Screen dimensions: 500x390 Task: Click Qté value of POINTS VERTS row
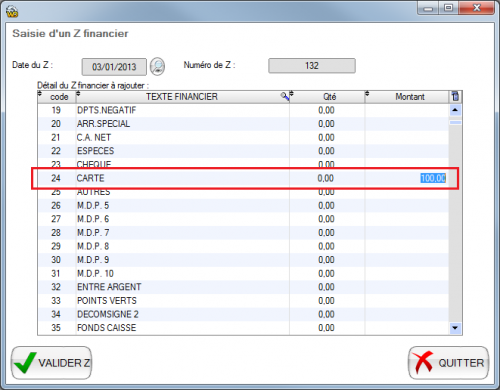coord(326,301)
